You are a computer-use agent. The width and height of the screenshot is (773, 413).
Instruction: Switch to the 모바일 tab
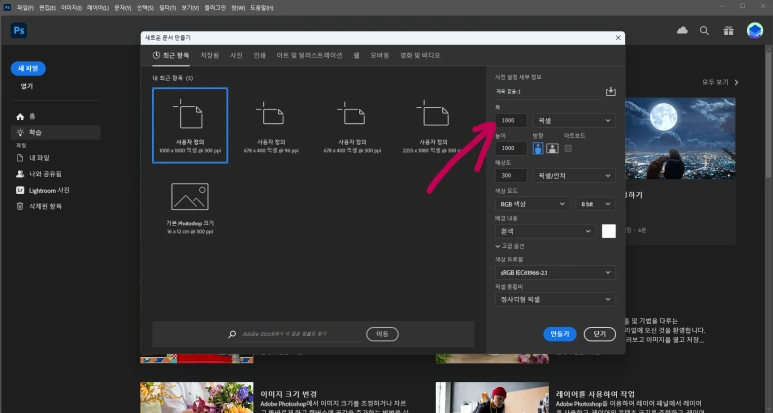pos(380,55)
